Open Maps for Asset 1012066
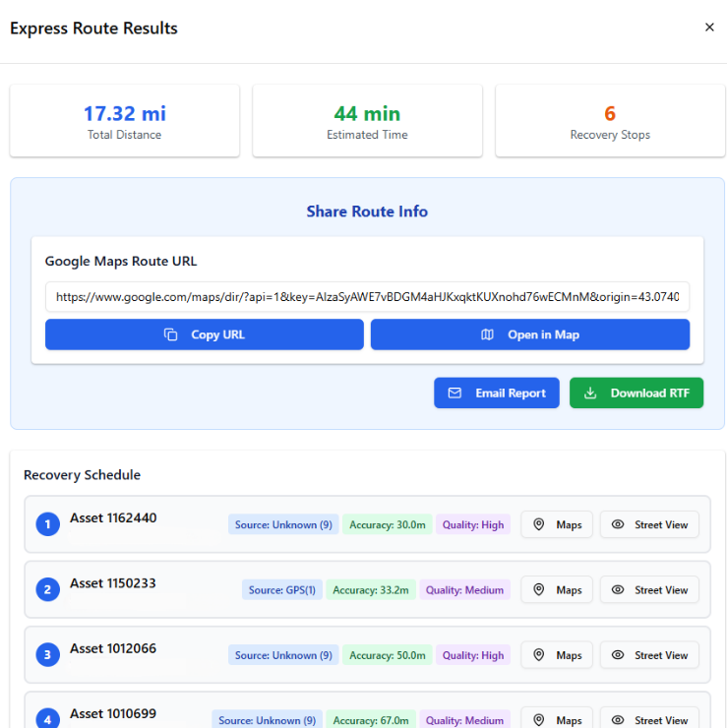The height and width of the screenshot is (728, 727). [557, 655]
